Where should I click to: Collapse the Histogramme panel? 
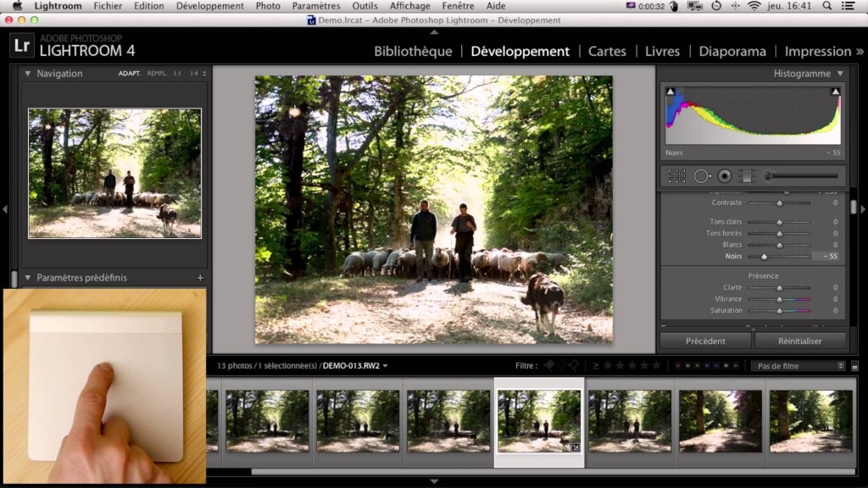click(x=840, y=74)
